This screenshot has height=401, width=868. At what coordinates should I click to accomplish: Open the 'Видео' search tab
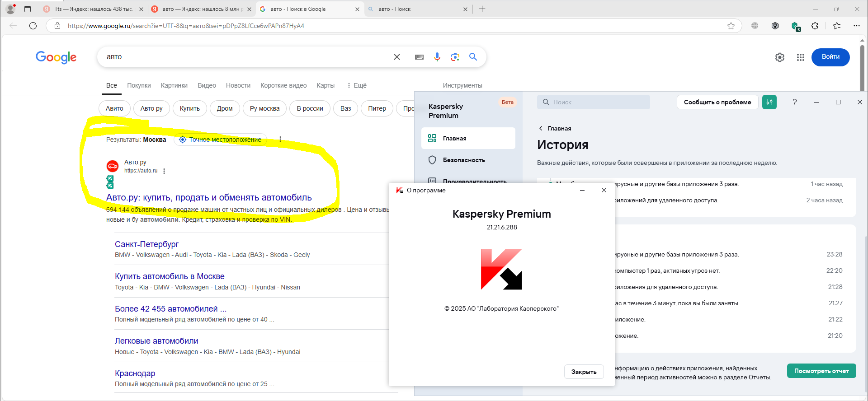tap(207, 85)
